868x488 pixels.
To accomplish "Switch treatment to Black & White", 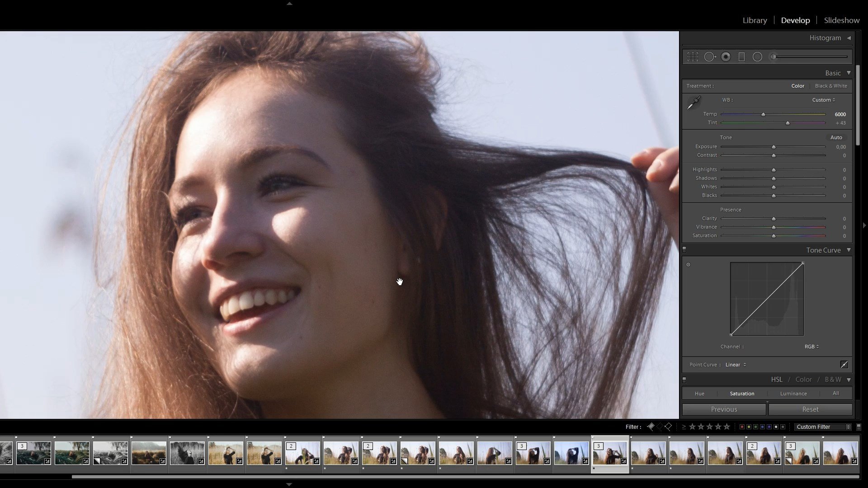I will coord(830,86).
